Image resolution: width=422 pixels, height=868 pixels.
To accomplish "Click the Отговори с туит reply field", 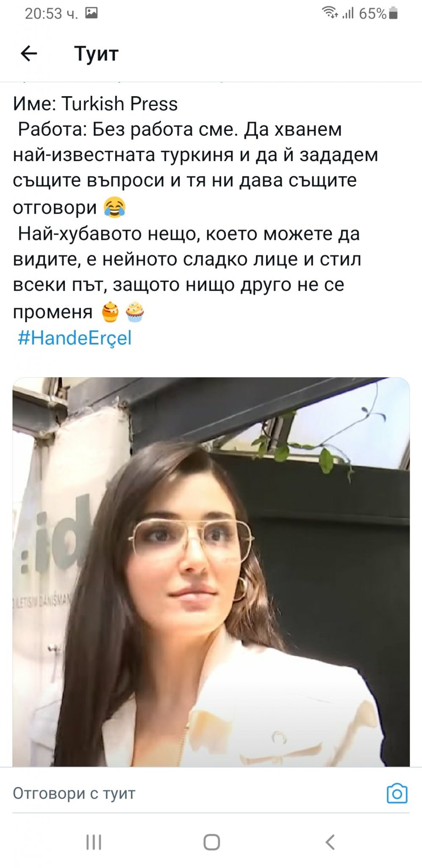I will click(x=195, y=793).
